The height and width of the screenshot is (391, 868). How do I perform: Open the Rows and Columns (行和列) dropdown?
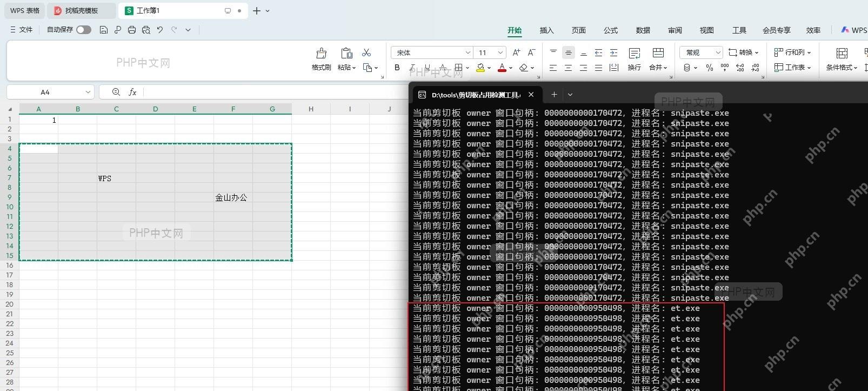(x=792, y=52)
